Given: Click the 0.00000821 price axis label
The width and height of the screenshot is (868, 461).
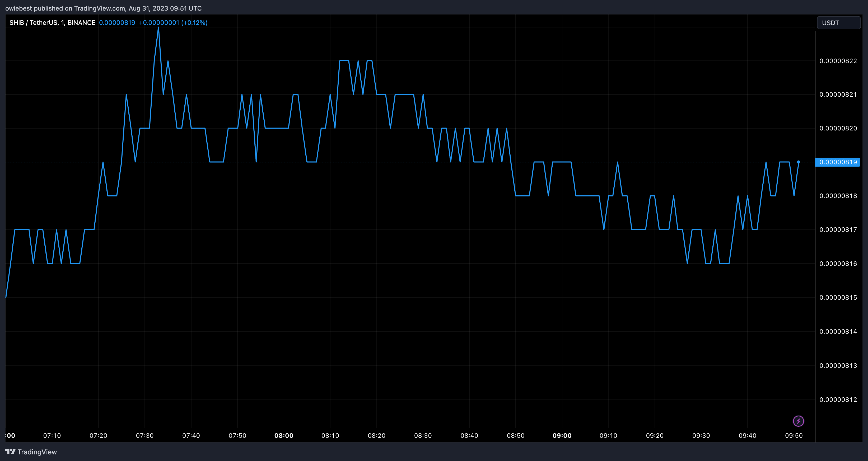Looking at the screenshot, I should click(838, 94).
